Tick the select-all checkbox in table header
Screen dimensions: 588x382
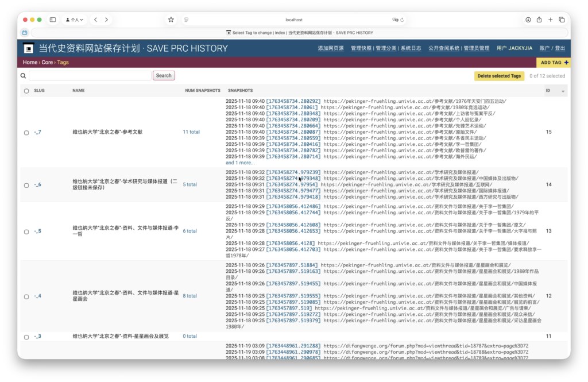(26, 91)
